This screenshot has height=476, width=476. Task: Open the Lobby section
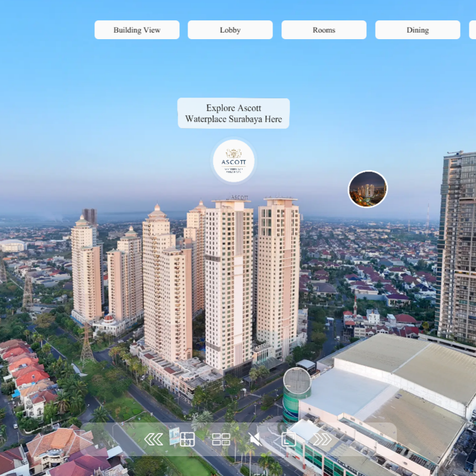click(229, 30)
